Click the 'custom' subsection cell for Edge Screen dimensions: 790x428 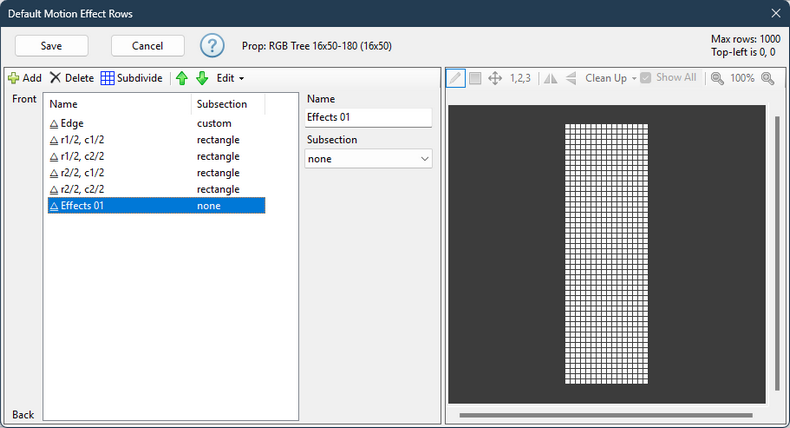pyautogui.click(x=214, y=123)
